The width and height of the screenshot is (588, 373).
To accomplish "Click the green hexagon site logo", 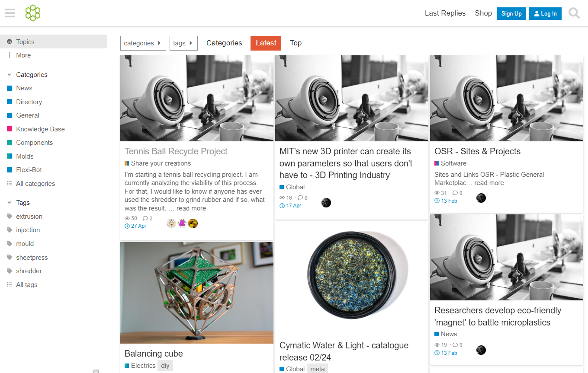I will click(33, 13).
